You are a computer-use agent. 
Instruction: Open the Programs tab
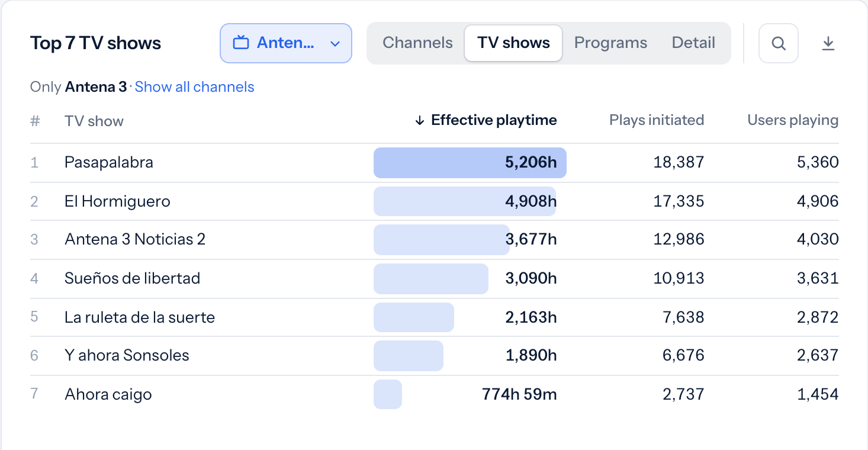pos(610,43)
